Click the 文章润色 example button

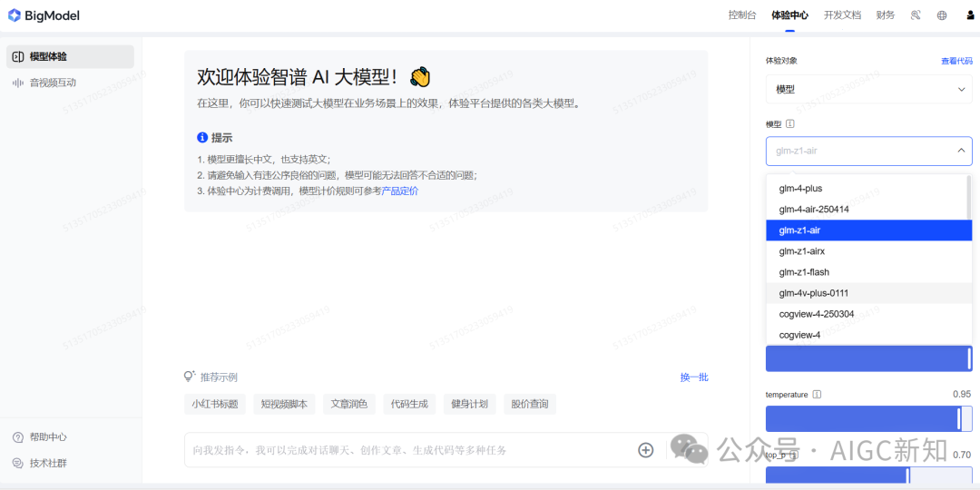tap(349, 405)
